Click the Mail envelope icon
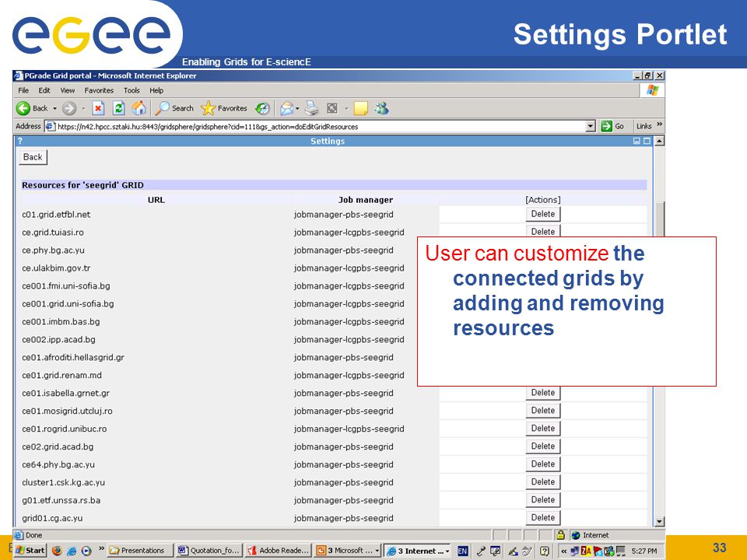This screenshot has height=560, width=747. tap(286, 109)
